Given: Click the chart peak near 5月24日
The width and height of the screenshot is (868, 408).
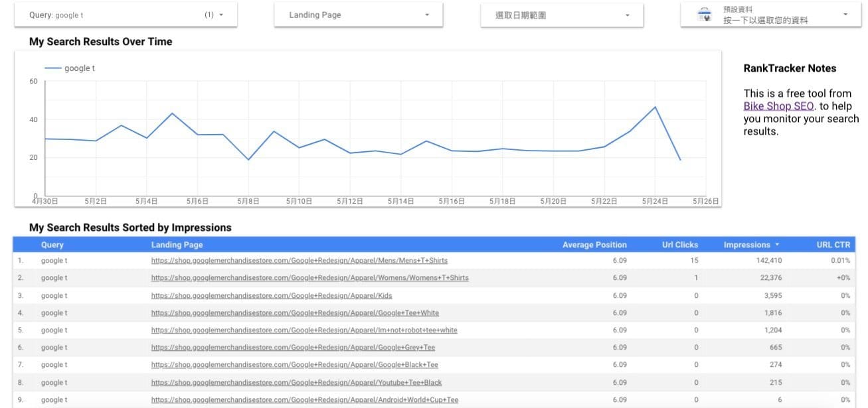Looking at the screenshot, I should [655, 107].
